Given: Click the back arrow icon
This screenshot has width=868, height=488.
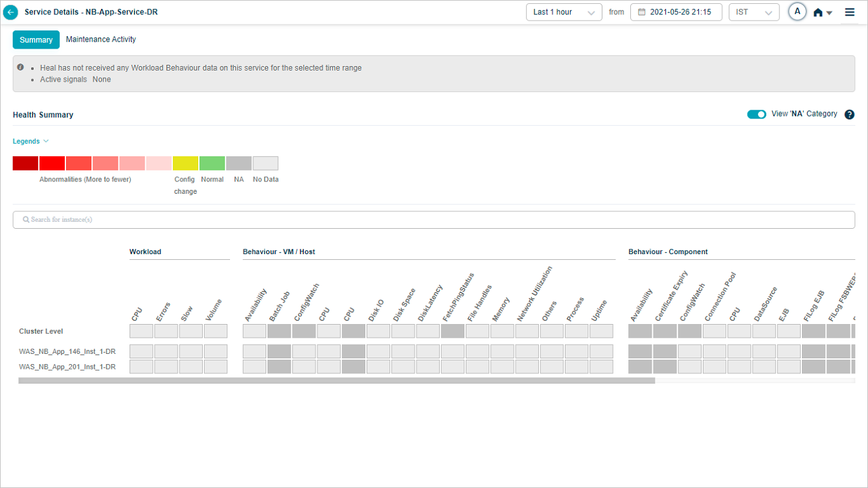Looking at the screenshot, I should click(10, 12).
